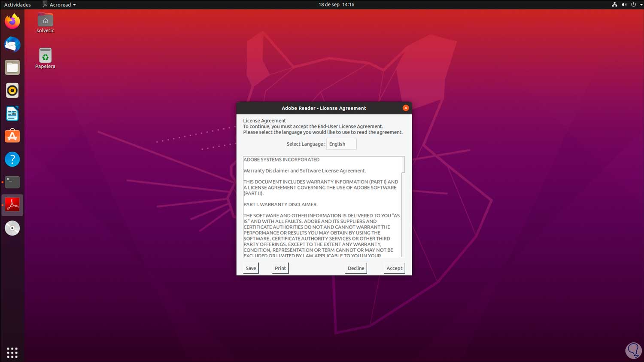Select the Adobe Reader dock icon
This screenshot has width=644, height=362.
click(12, 205)
